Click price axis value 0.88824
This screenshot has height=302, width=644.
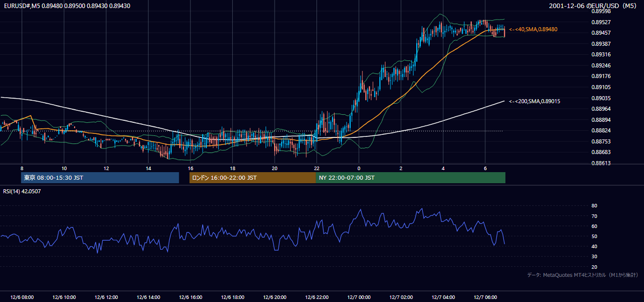pyautogui.click(x=601, y=131)
